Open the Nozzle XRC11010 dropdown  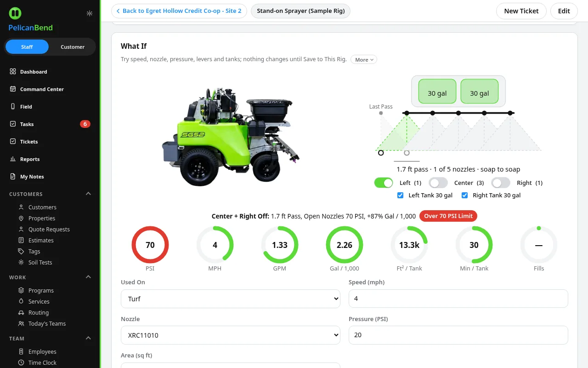click(x=231, y=335)
